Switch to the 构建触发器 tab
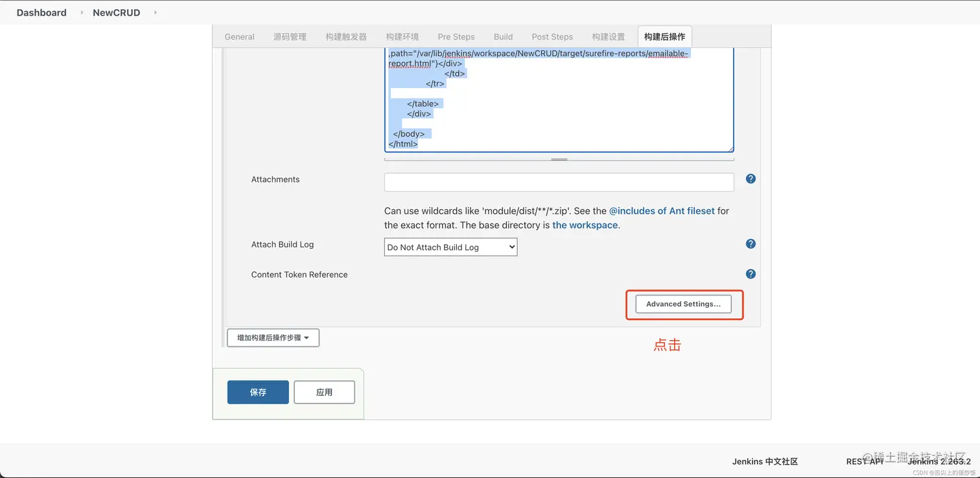Screen dimensions: 980x478 click(x=346, y=37)
